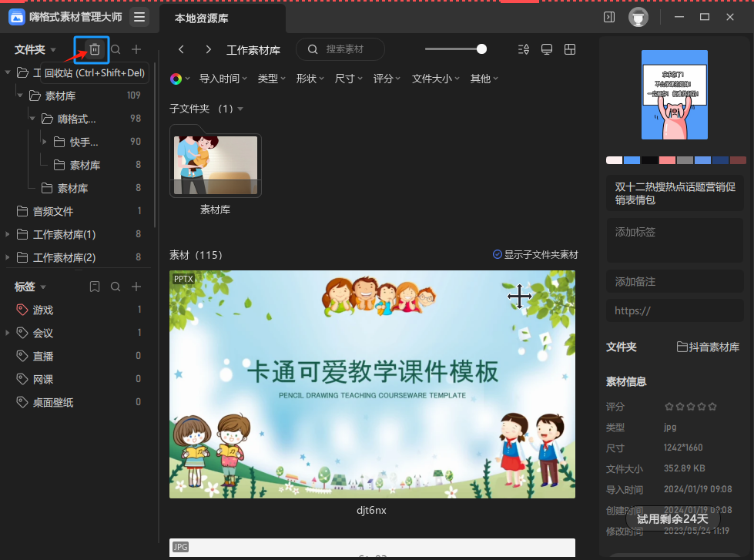754x560 pixels.
Task: Expand the 文件夹 dropdown arrow
Action: coord(53,49)
